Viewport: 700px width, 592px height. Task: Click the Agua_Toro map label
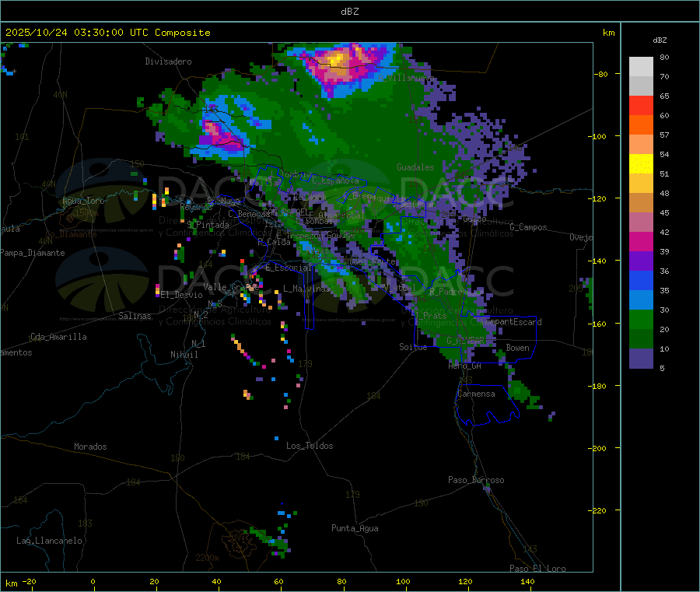pyautogui.click(x=83, y=201)
